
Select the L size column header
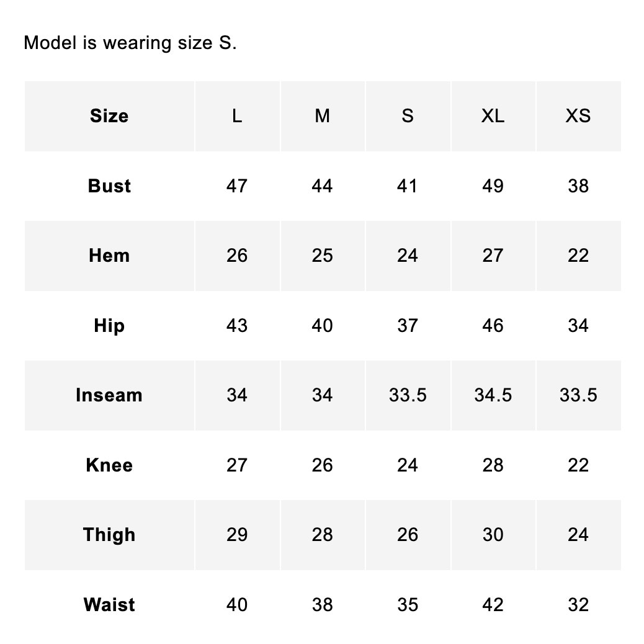238,116
